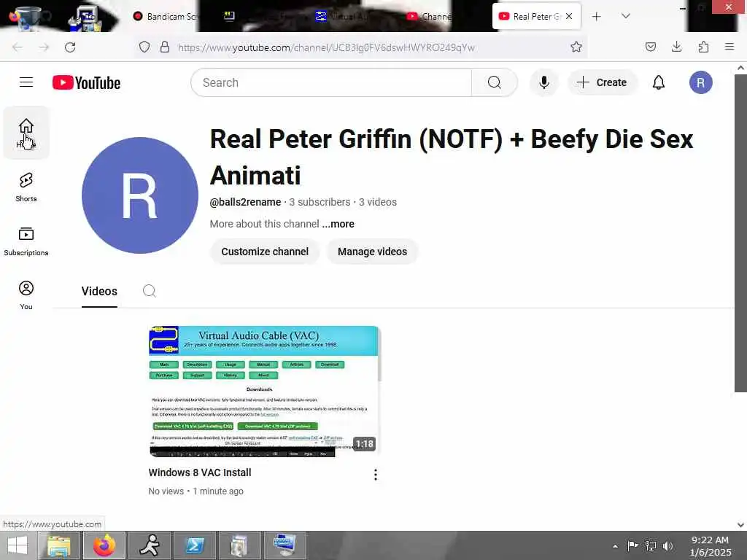Start voice search with the microphone icon

(543, 82)
